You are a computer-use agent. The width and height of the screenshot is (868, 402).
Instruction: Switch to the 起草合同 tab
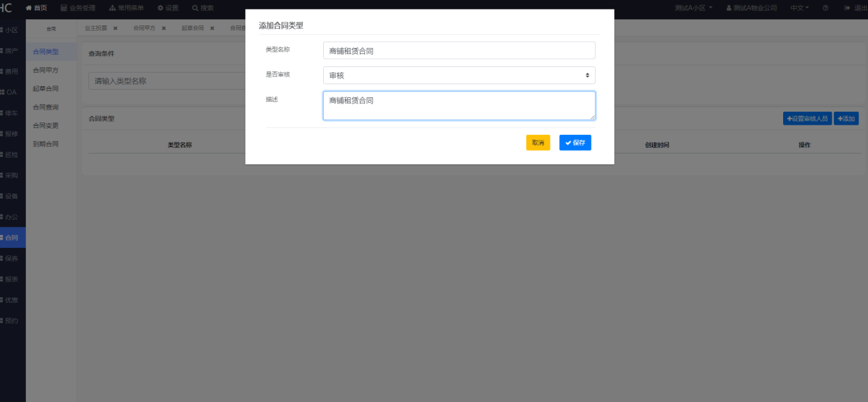[x=193, y=28]
